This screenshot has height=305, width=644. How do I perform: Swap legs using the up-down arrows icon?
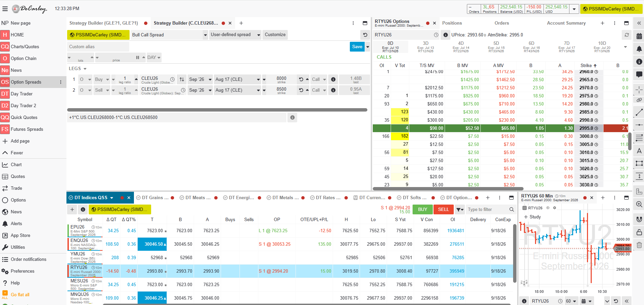[x=182, y=80]
